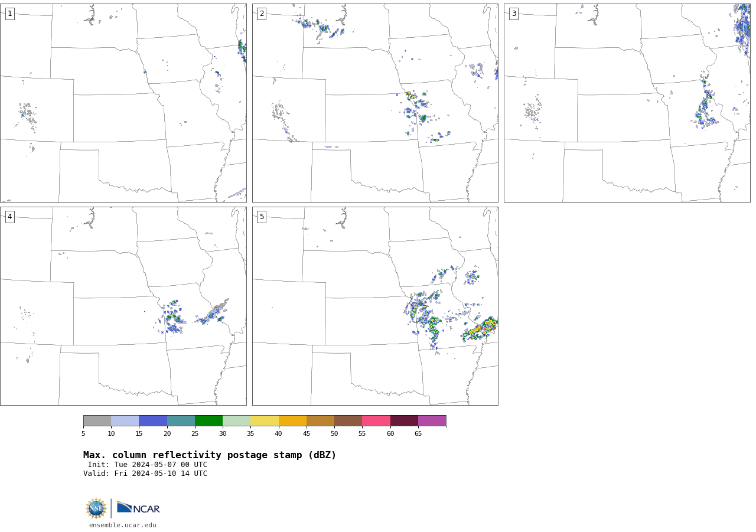Click the 65 tick label on colorbar
The width and height of the screenshot is (756, 532).
[x=418, y=434]
